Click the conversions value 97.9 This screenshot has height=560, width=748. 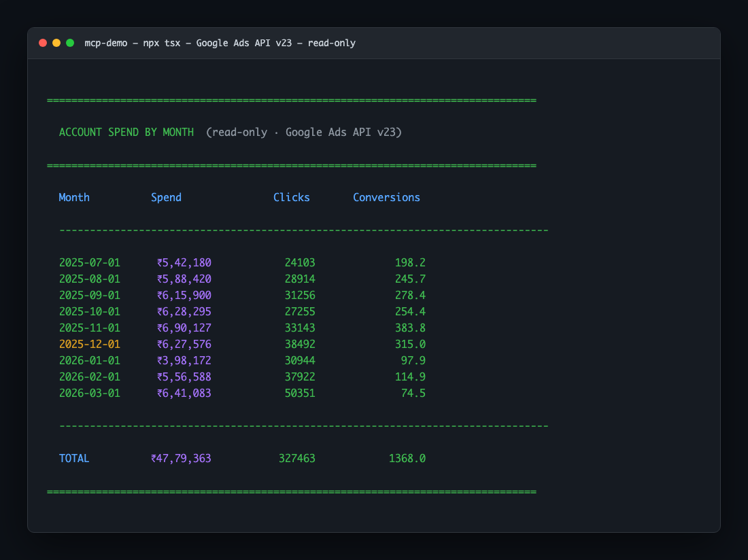(x=413, y=360)
